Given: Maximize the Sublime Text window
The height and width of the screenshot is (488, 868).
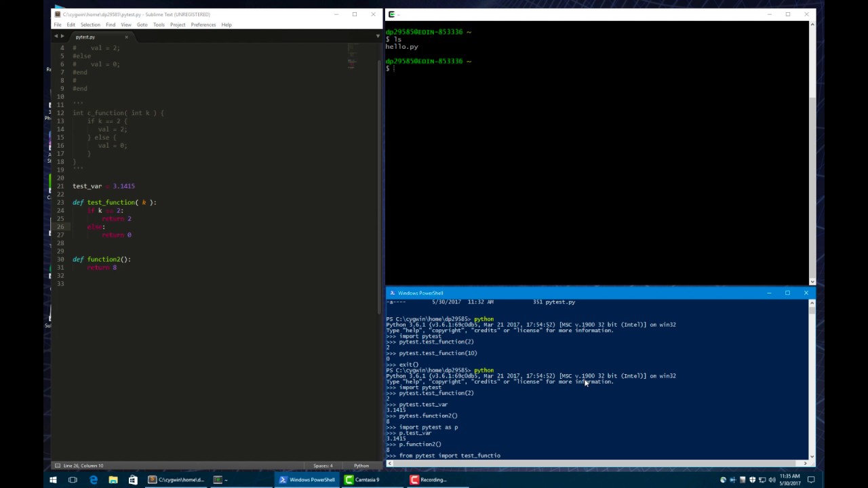Looking at the screenshot, I should click(x=354, y=14).
